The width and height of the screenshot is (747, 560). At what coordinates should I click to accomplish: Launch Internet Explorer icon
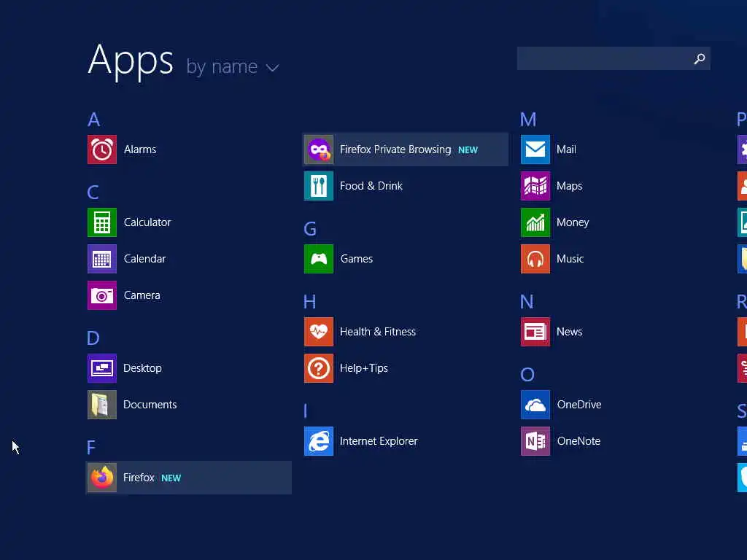[319, 441]
